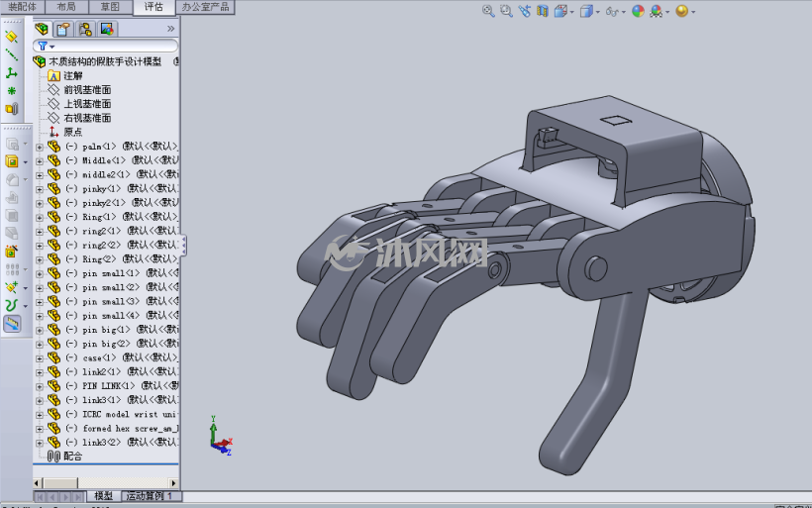Select the 前视基准面 plane
This screenshot has height=508, width=812.
(x=87, y=89)
